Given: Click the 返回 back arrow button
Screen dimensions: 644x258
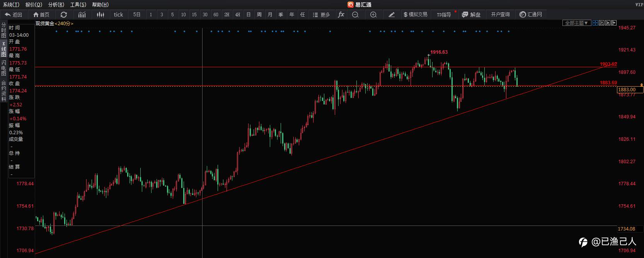Looking at the screenshot, I should [x=14, y=14].
